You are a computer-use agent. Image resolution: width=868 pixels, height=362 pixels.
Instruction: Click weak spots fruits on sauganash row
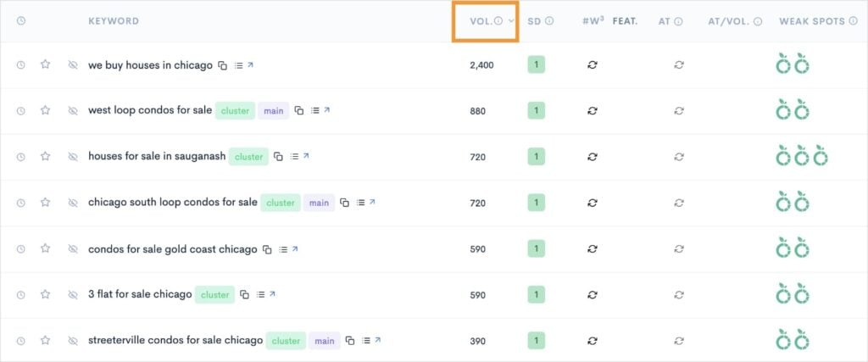[x=802, y=155]
